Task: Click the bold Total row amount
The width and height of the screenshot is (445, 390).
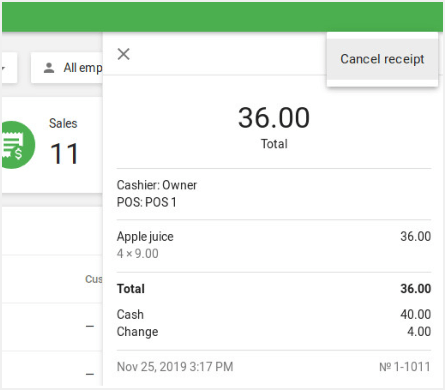Action: pyautogui.click(x=416, y=289)
